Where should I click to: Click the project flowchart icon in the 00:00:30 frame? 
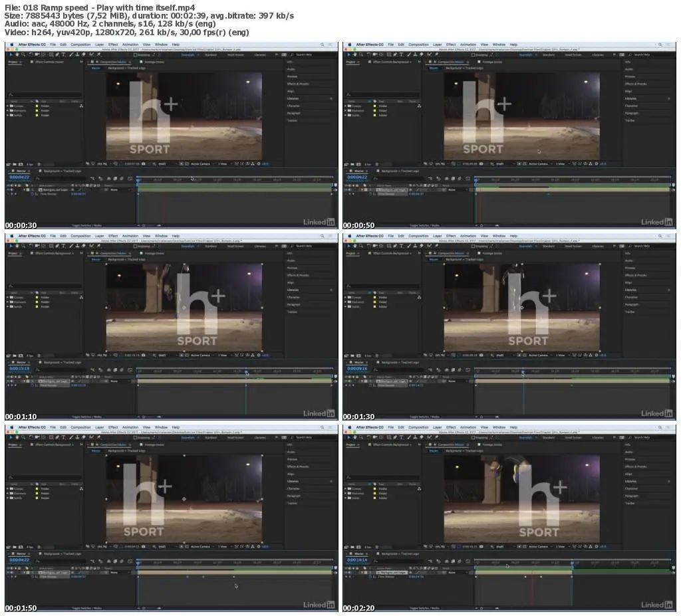coord(81,106)
